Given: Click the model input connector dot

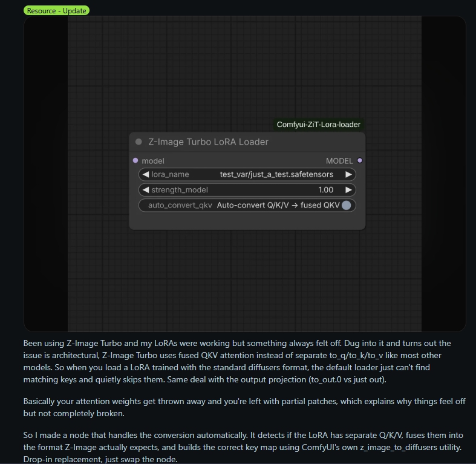Looking at the screenshot, I should coord(135,160).
